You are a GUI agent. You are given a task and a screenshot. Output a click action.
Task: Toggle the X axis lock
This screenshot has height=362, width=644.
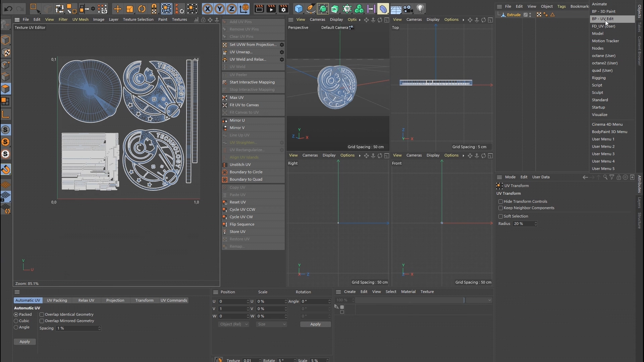pyautogui.click(x=208, y=9)
